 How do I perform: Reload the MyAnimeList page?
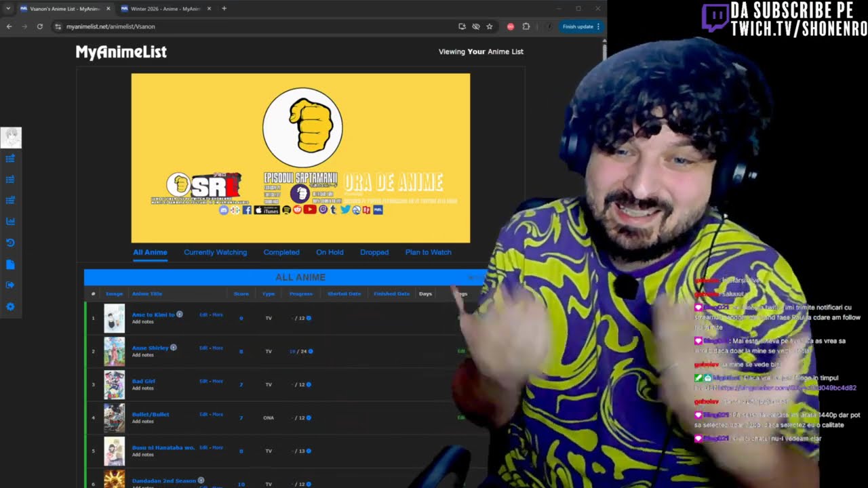pos(40,26)
